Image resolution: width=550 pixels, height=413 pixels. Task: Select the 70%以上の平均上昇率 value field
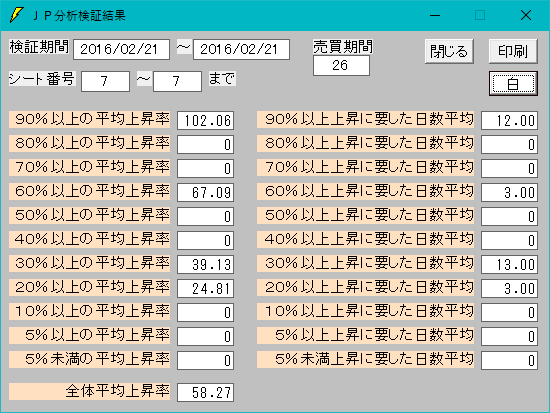(206, 168)
